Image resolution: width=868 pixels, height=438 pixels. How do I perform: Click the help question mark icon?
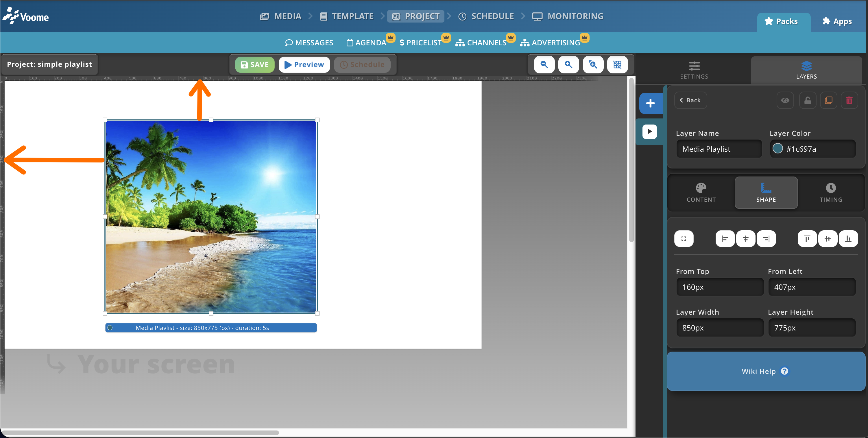point(784,371)
